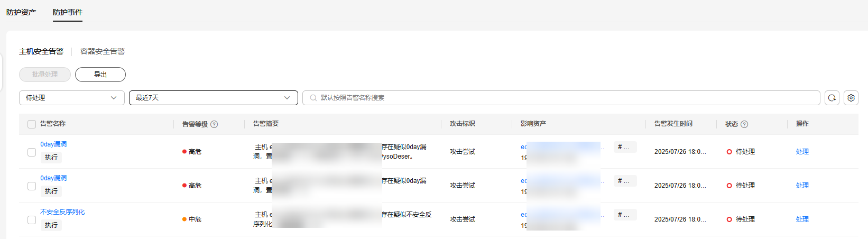Click 中危 level in 不安全反序列化 row
Screen dimensions: 868x239
click(192, 219)
